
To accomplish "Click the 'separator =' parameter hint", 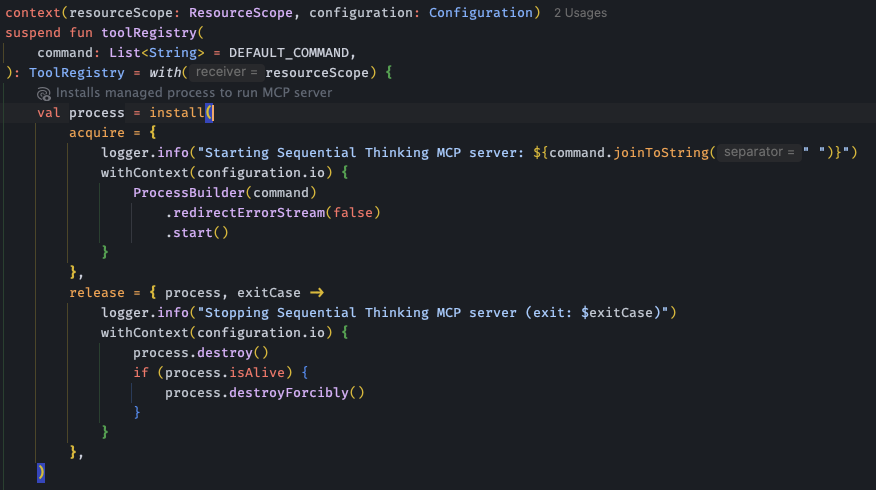I will [759, 152].
